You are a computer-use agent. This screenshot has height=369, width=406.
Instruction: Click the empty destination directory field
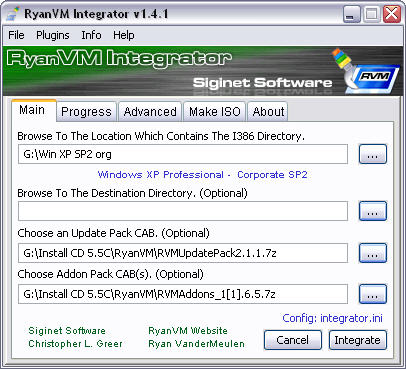pos(183,211)
